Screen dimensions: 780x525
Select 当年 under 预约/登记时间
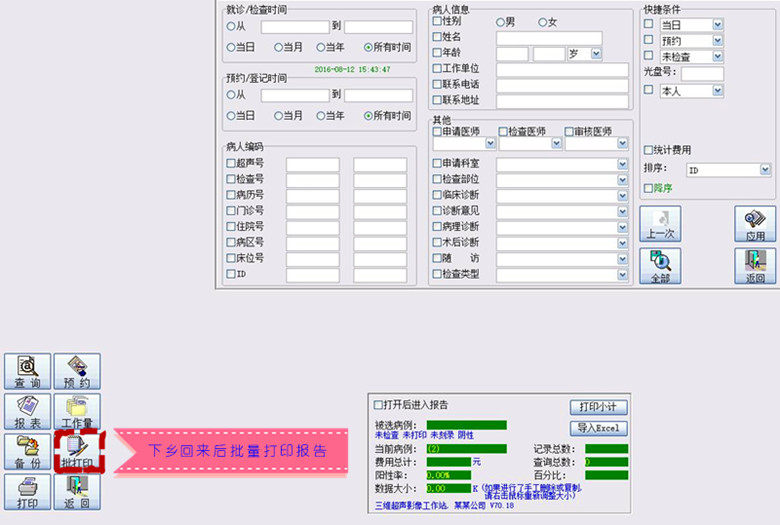tap(321, 116)
